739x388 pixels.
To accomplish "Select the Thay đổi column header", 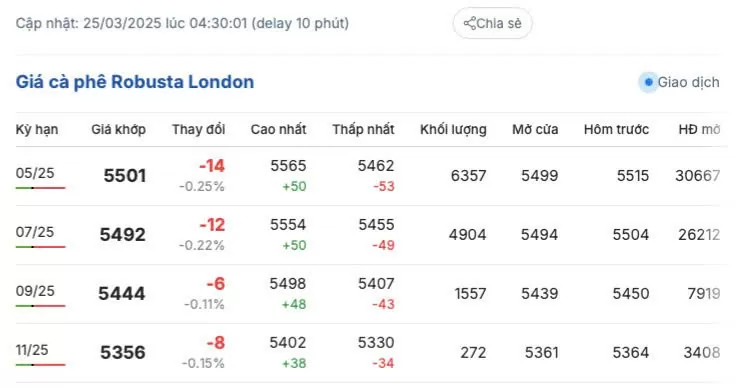I will coord(198,129).
